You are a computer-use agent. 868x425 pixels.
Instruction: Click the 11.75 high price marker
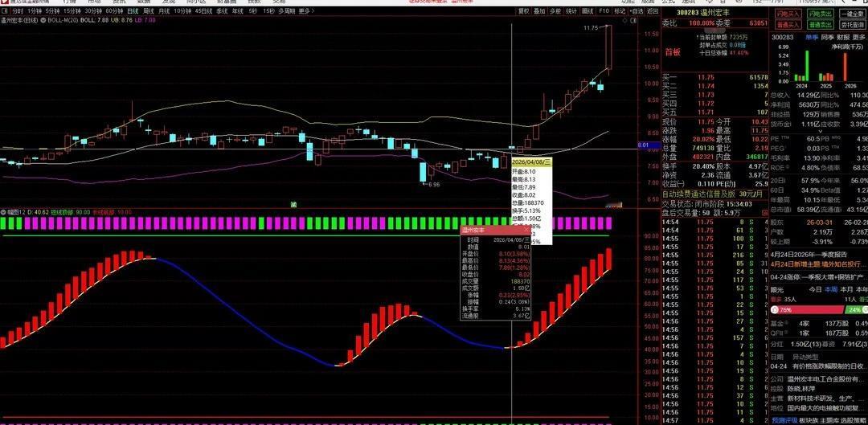(x=590, y=27)
